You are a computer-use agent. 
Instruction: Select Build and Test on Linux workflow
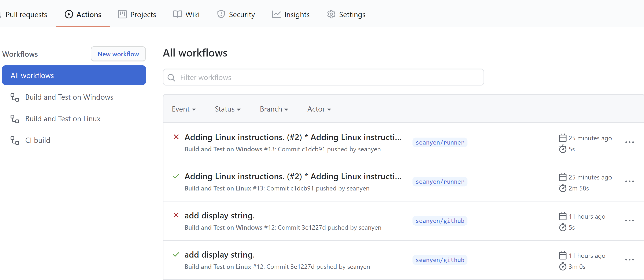[x=63, y=119]
